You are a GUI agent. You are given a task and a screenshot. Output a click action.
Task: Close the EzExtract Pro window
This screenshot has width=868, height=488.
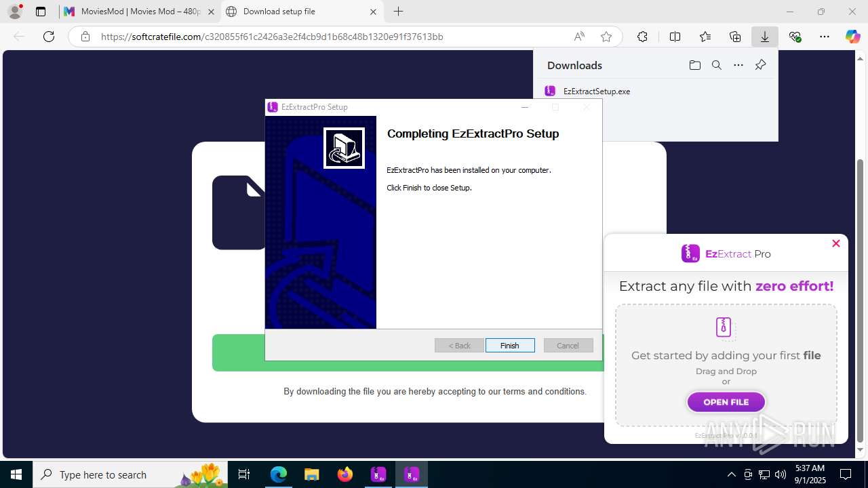(x=835, y=243)
